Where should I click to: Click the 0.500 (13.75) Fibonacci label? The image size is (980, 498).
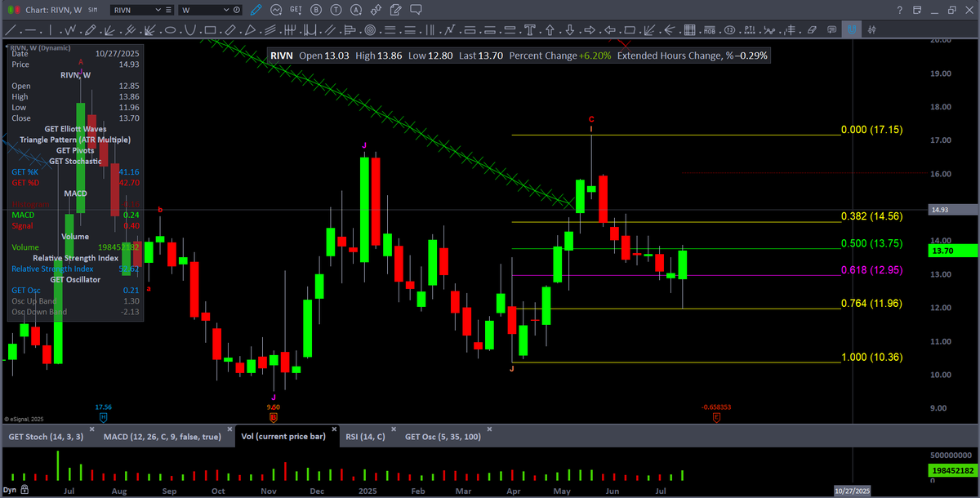(871, 243)
